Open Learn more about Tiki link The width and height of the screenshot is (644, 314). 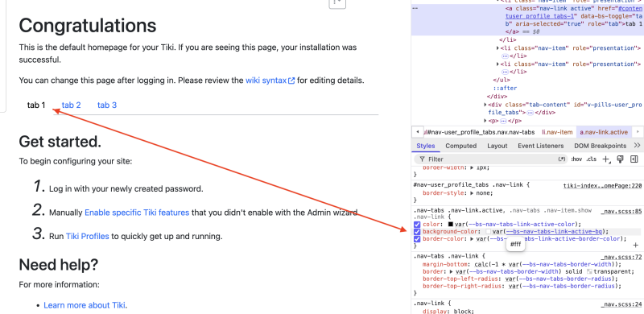pos(85,305)
